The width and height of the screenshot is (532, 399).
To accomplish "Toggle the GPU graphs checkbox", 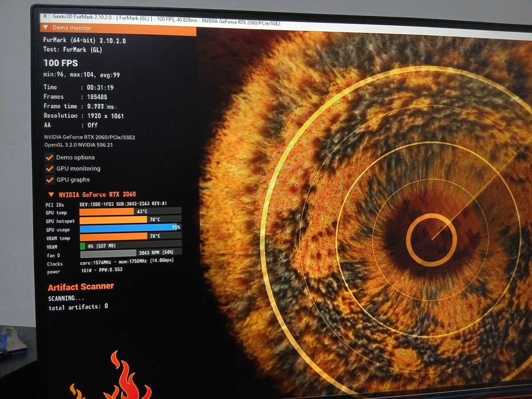I will 50,180.
